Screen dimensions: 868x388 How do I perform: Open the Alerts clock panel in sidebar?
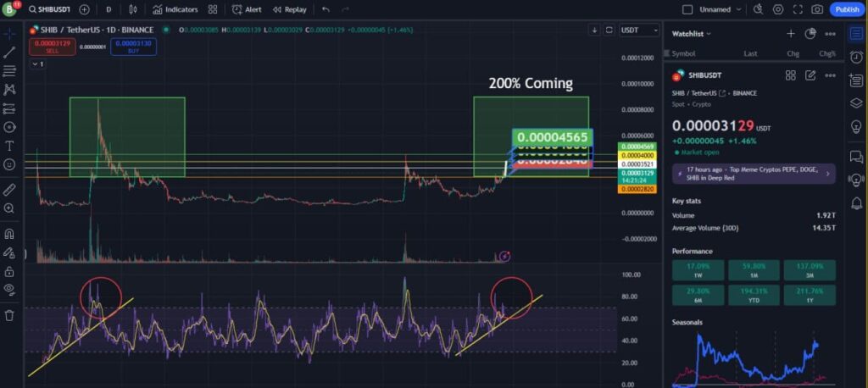pyautogui.click(x=856, y=57)
